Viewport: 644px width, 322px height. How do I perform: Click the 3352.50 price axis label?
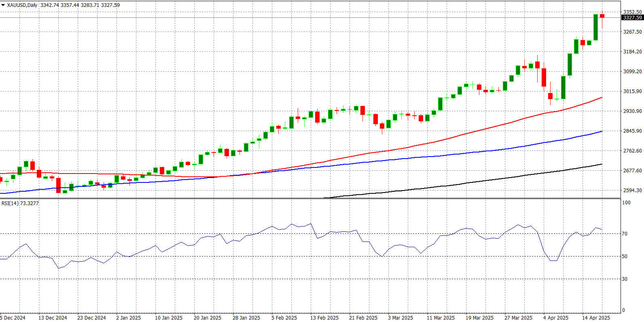click(632, 12)
